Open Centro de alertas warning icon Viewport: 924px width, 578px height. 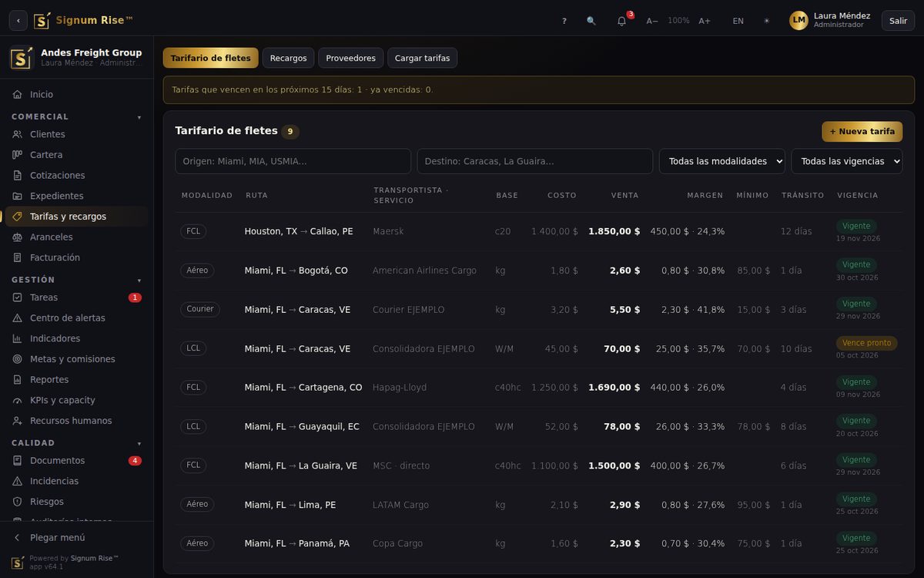[17, 318]
